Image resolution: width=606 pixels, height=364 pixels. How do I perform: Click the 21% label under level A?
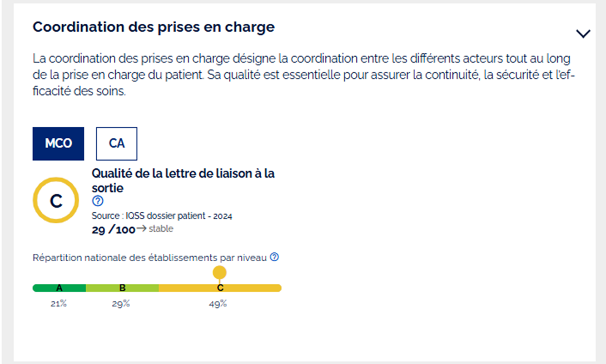click(59, 303)
